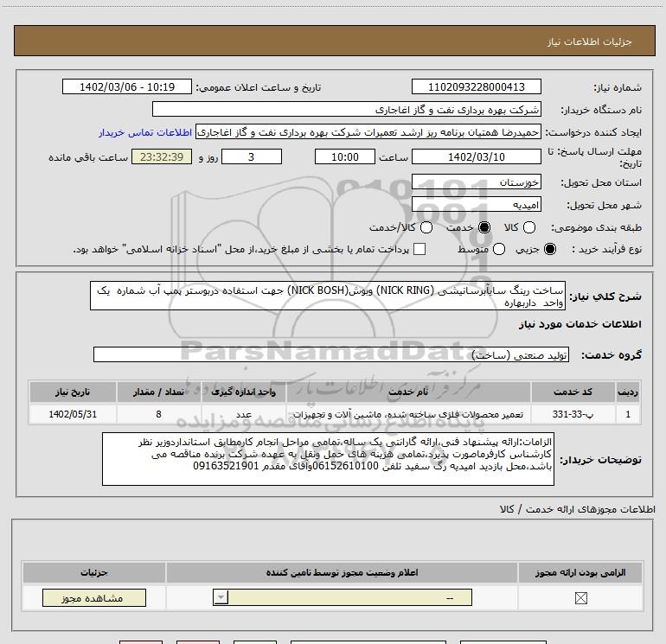Click the service code cell پ-33-331
This screenshot has width=666, height=644.
coord(573,414)
